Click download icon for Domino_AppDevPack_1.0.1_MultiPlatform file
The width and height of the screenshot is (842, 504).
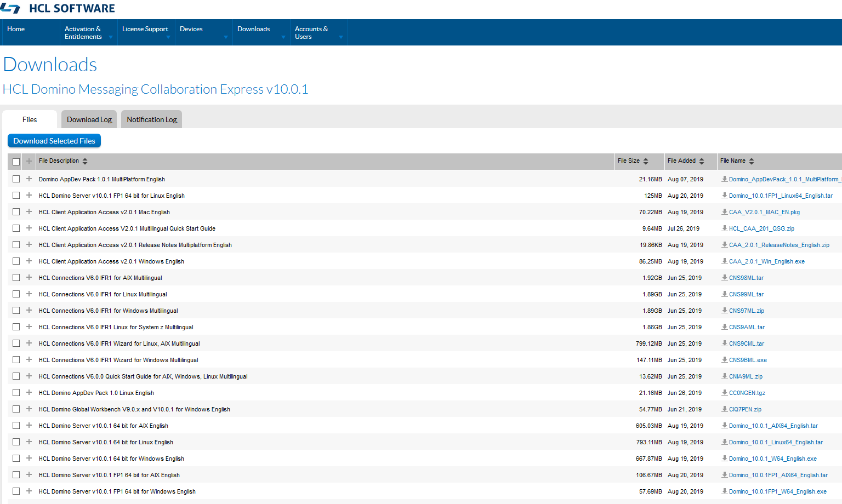point(725,179)
